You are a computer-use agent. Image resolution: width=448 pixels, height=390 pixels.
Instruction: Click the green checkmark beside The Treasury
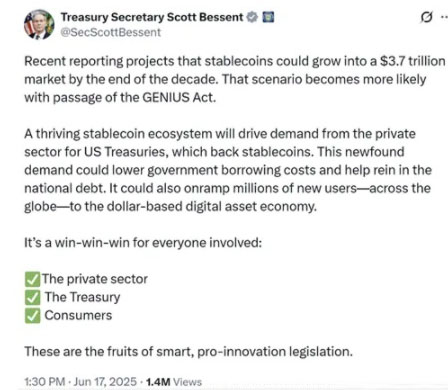coord(32,297)
